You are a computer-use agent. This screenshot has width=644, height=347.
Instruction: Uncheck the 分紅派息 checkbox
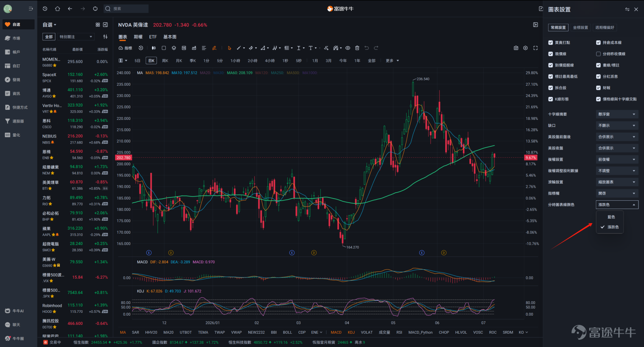(x=599, y=76)
